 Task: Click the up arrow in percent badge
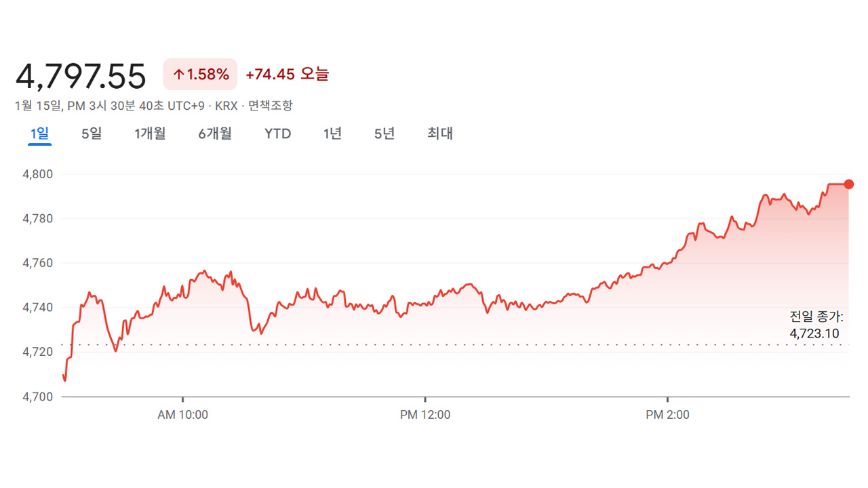point(179,75)
